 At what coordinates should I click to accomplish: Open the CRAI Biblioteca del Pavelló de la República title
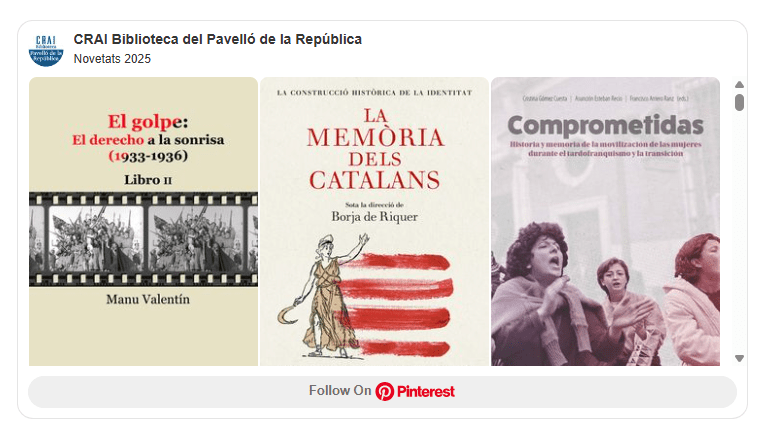tap(217, 39)
